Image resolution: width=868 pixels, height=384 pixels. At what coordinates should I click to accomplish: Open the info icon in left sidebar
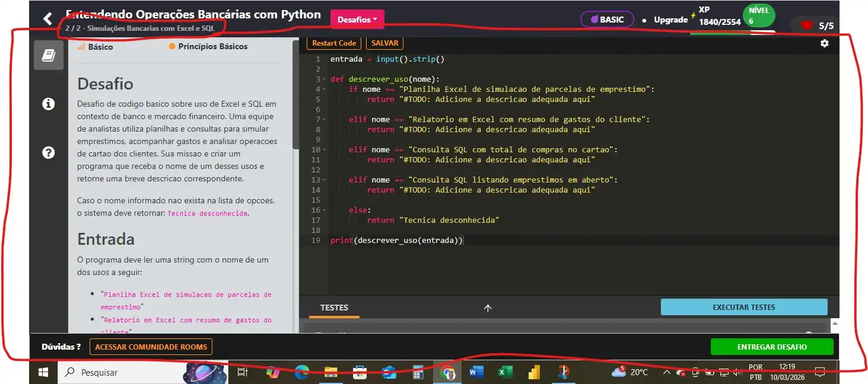click(x=49, y=104)
